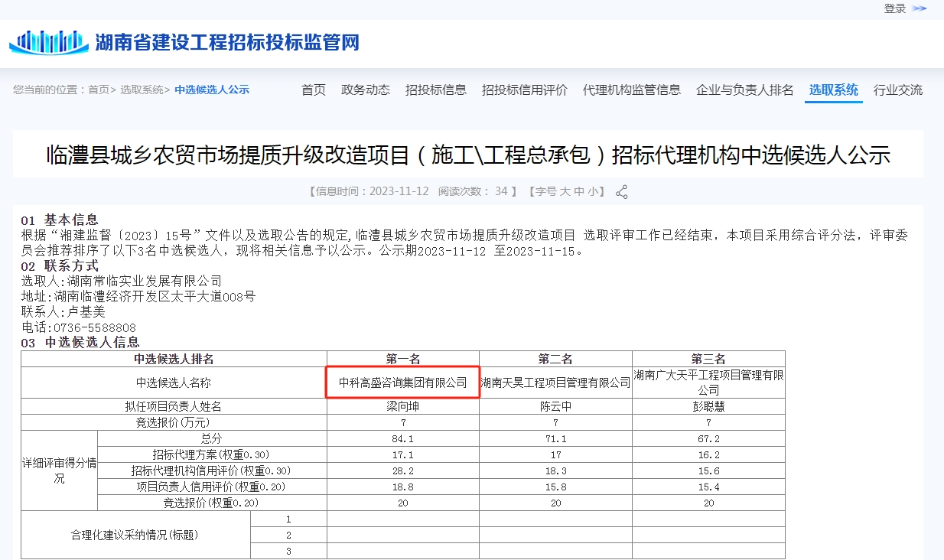Image resolution: width=944 pixels, height=560 pixels.
Task: Click 中科高盛咨询集团有限公司 cell
Action: [x=403, y=383]
